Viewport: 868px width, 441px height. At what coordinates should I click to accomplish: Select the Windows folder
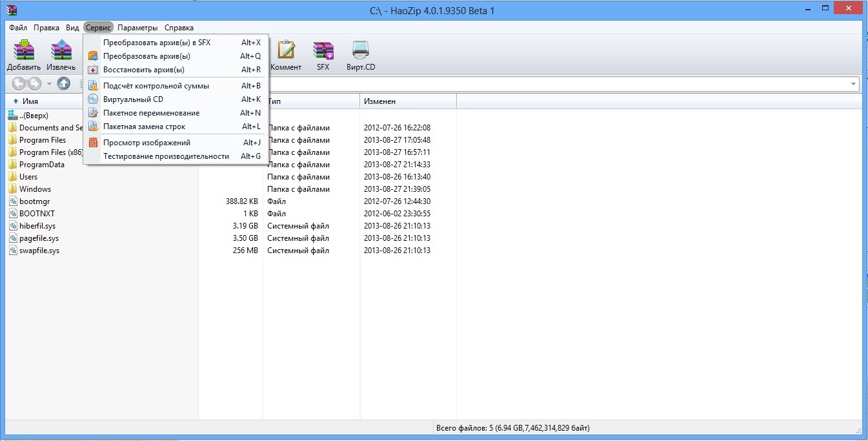[35, 189]
